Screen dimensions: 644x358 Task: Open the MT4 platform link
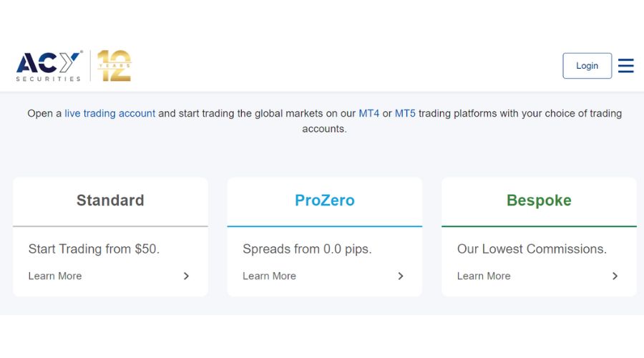[369, 113]
